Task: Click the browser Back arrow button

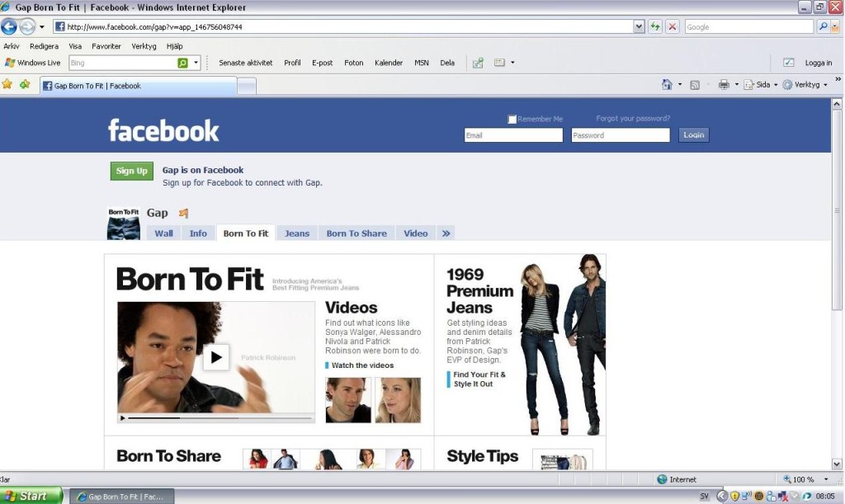Action: click(x=9, y=26)
